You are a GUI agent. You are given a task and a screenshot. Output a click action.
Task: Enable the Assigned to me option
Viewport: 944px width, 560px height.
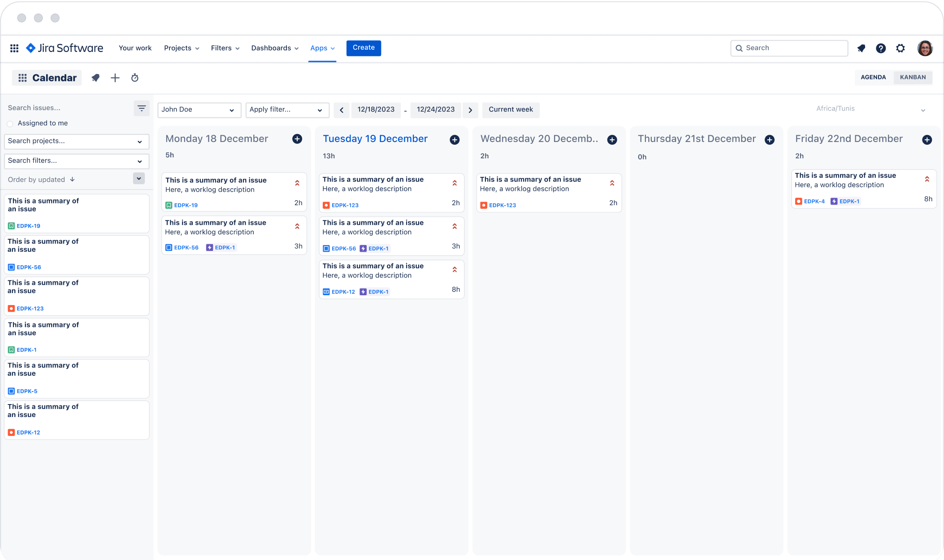pos(10,124)
